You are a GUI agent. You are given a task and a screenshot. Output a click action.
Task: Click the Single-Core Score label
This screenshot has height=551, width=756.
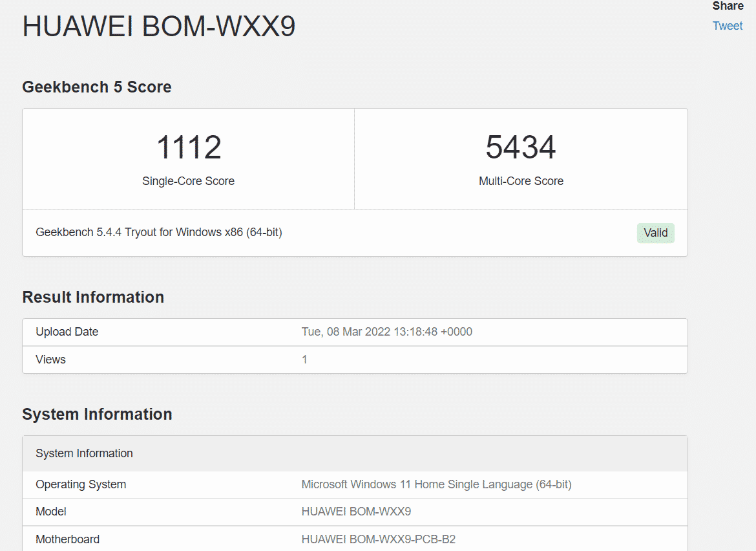(x=188, y=181)
